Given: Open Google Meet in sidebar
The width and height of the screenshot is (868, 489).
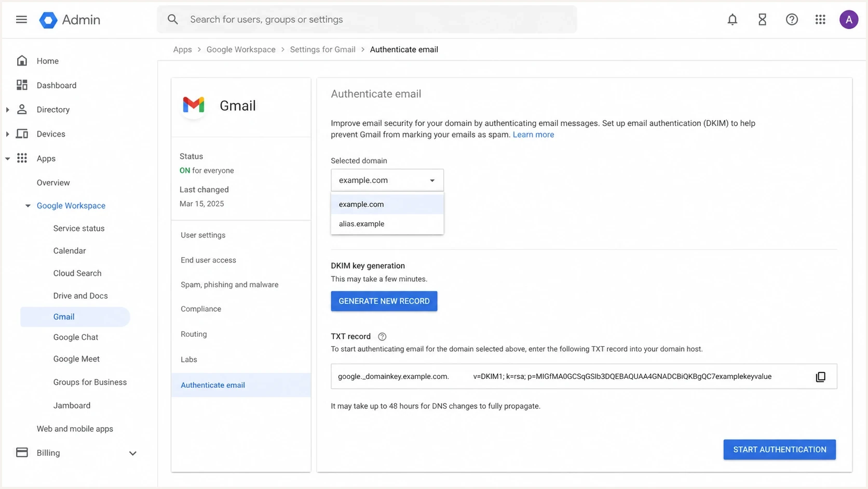Looking at the screenshot, I should (76, 359).
